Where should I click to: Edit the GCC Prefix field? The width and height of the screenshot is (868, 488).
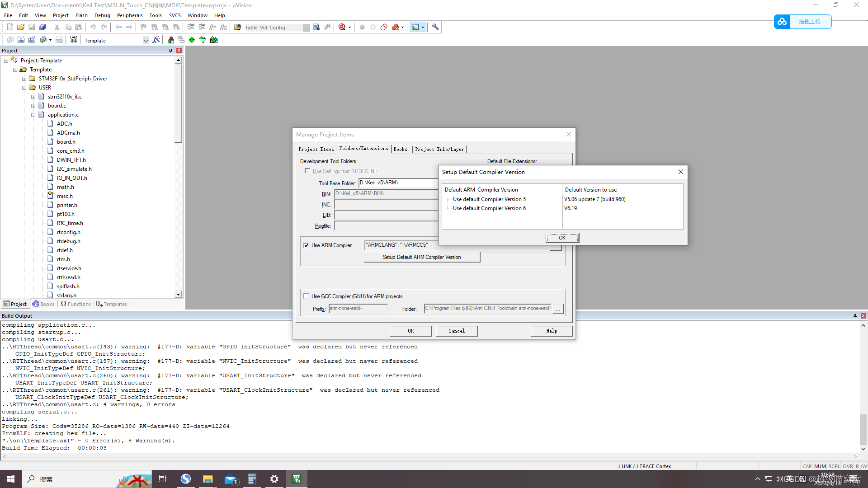(358, 309)
